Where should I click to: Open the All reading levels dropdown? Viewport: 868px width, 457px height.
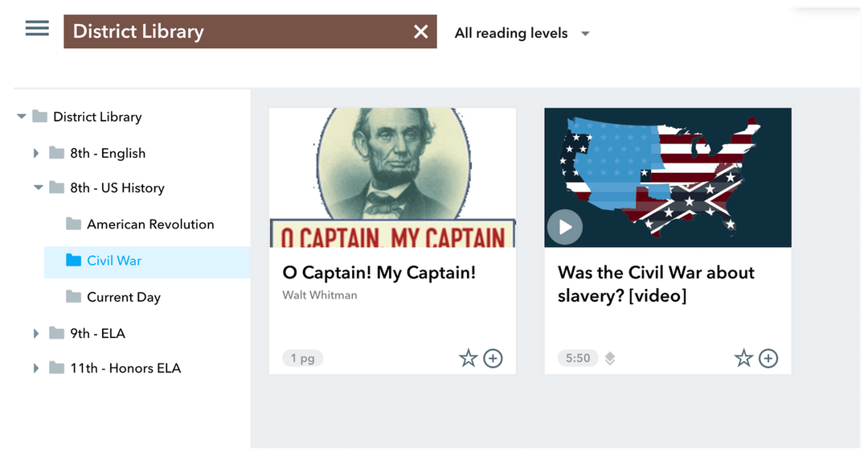[522, 33]
